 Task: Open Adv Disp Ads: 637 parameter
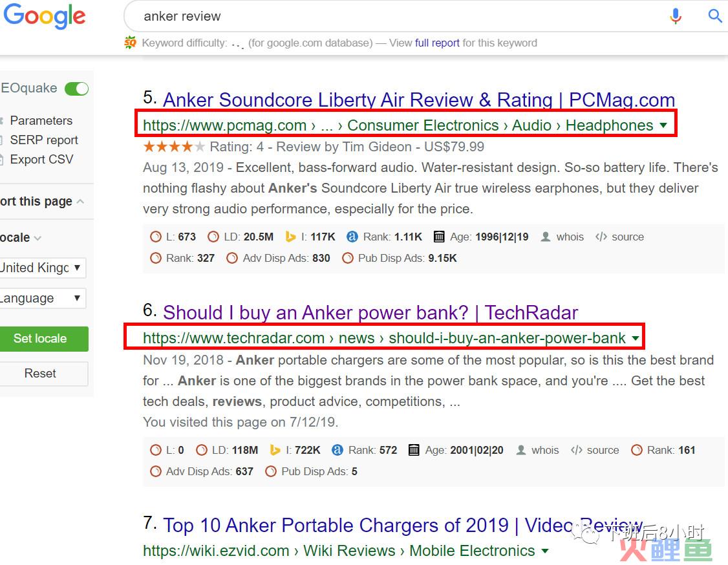point(202,471)
